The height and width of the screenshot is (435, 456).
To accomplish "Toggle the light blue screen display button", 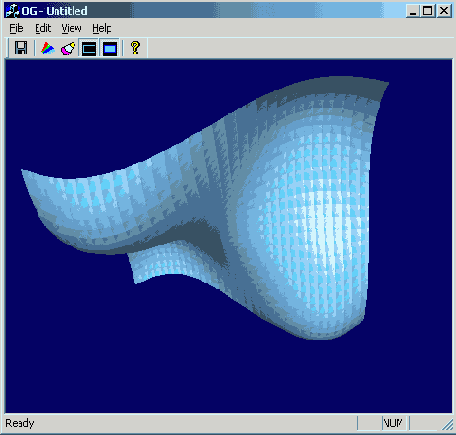I will tap(110, 48).
